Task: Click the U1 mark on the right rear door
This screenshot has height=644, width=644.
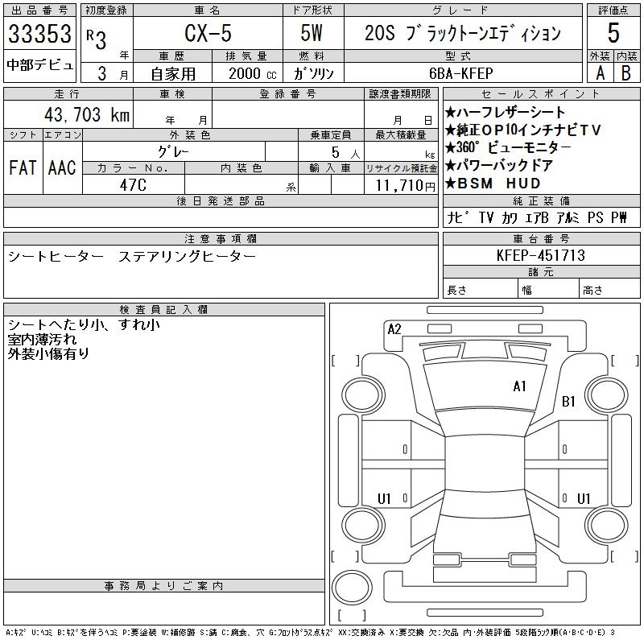Action: point(583,498)
